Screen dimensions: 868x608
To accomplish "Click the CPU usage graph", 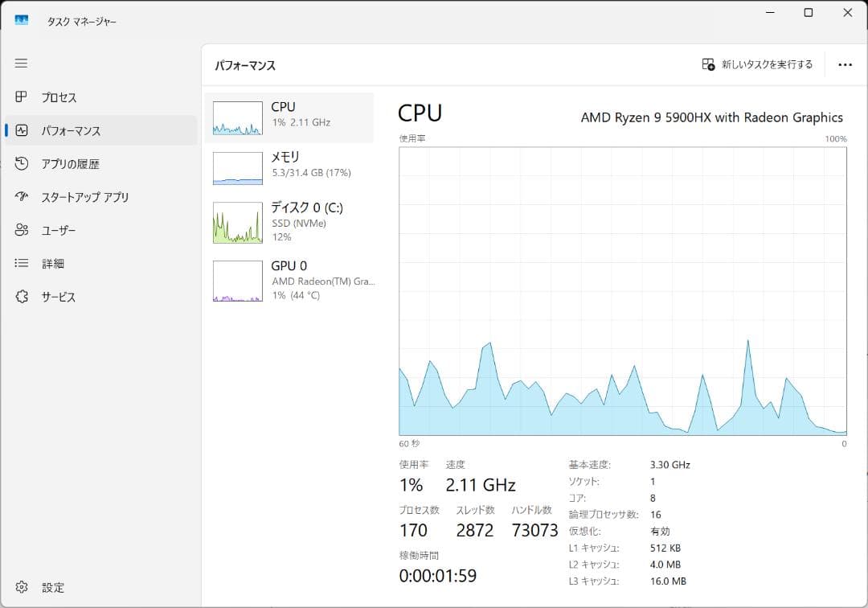I will point(623,291).
